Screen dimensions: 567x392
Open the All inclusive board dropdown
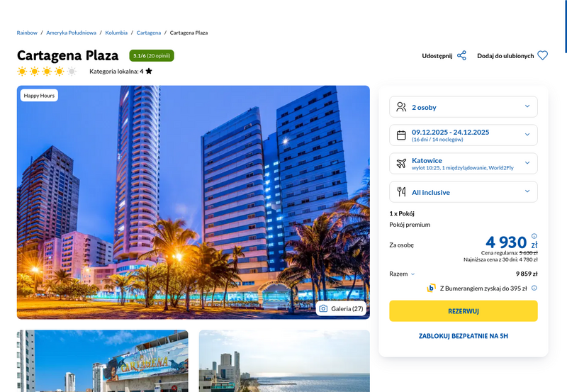coord(464,191)
